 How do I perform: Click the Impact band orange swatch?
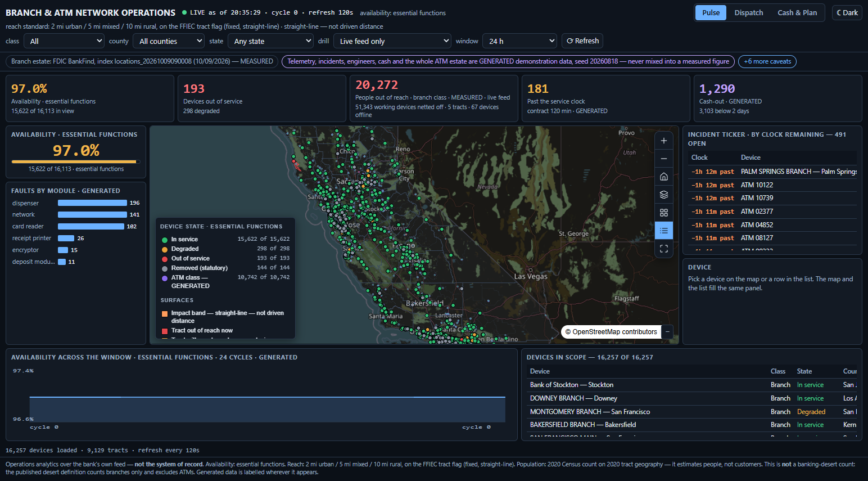click(x=165, y=313)
